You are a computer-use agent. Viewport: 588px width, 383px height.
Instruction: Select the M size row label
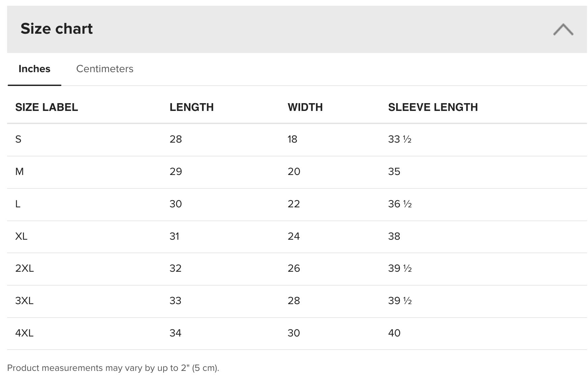point(20,172)
